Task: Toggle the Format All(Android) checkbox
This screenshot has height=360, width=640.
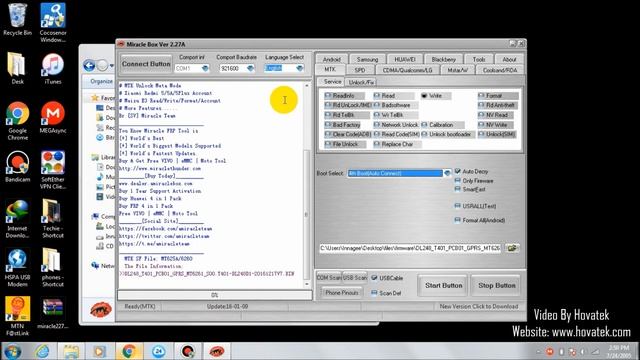Action: [458, 220]
